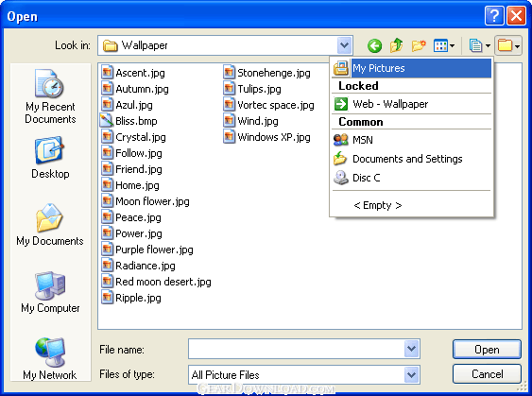Expand the Files of type dropdown
This screenshot has width=532, height=396.
(412, 374)
